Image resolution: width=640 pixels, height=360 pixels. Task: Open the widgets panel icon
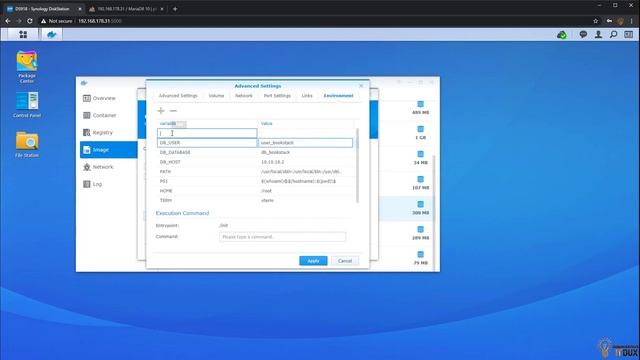(x=629, y=35)
